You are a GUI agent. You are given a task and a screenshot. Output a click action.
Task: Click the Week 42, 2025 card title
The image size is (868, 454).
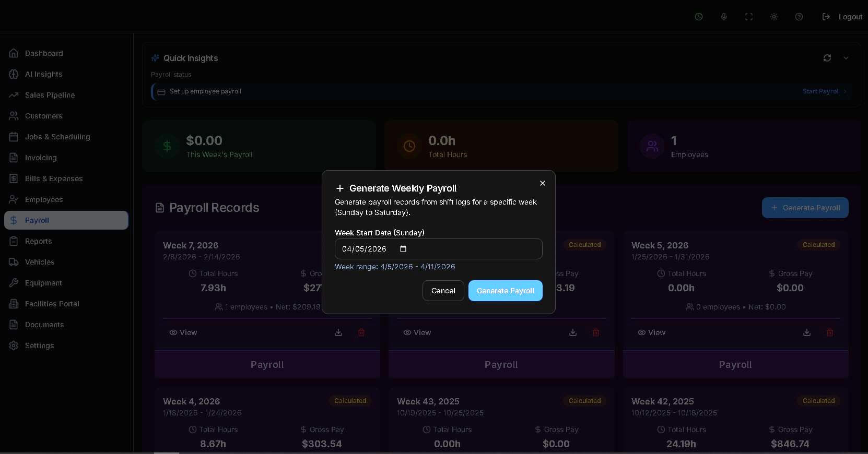click(663, 401)
